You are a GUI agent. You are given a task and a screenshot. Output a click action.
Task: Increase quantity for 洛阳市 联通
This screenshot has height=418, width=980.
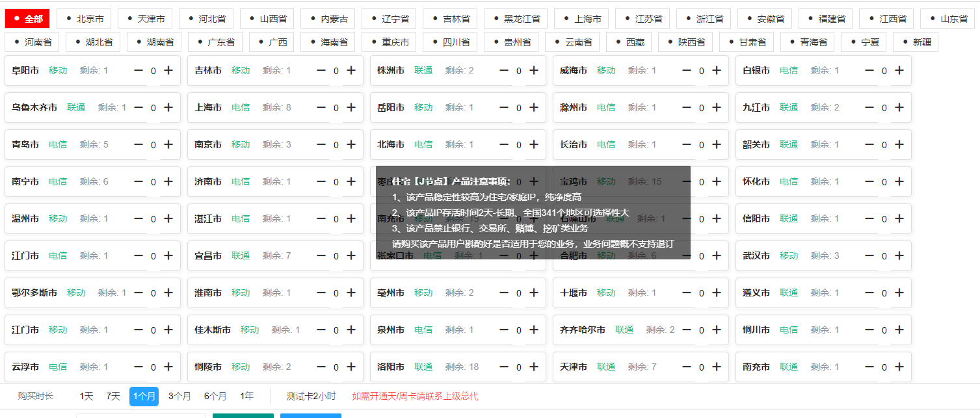point(533,367)
